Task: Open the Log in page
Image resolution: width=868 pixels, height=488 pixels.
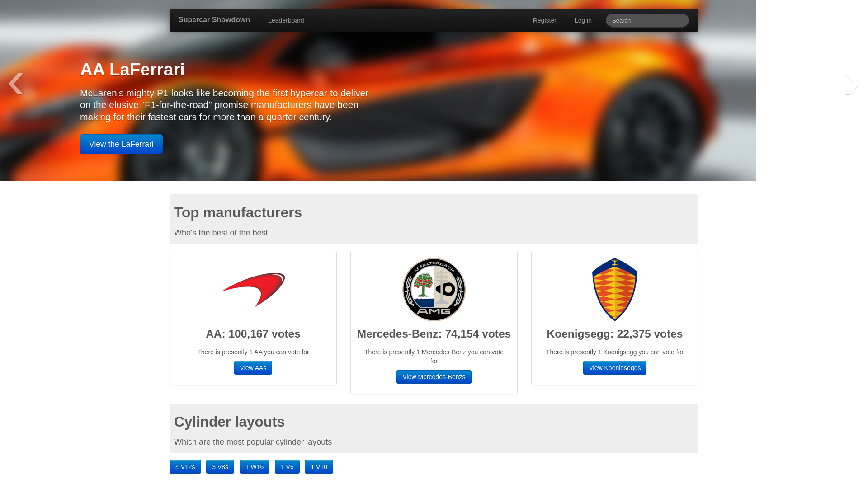Action: [583, 20]
